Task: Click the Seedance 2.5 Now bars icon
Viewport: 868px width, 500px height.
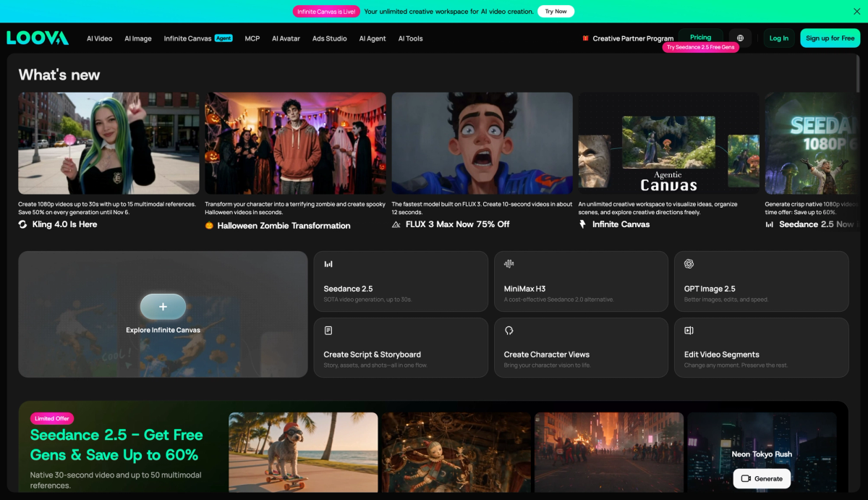Action: click(769, 224)
